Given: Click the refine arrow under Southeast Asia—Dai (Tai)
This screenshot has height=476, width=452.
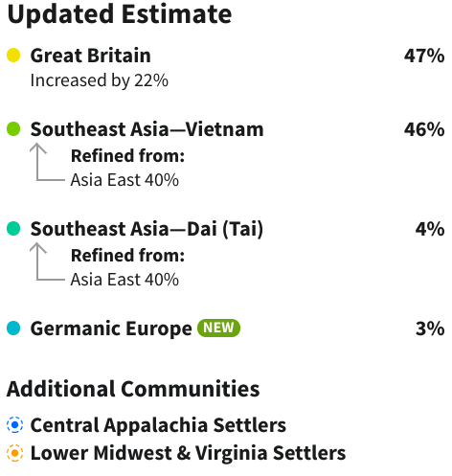Looking at the screenshot, I should pos(47,261).
